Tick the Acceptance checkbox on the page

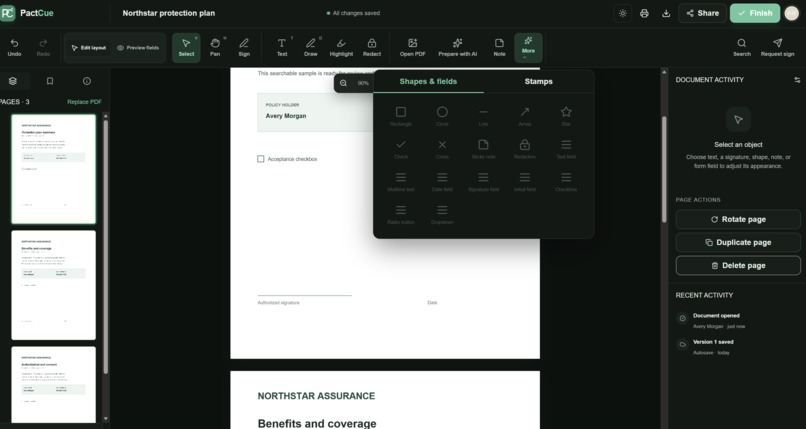[x=261, y=159]
